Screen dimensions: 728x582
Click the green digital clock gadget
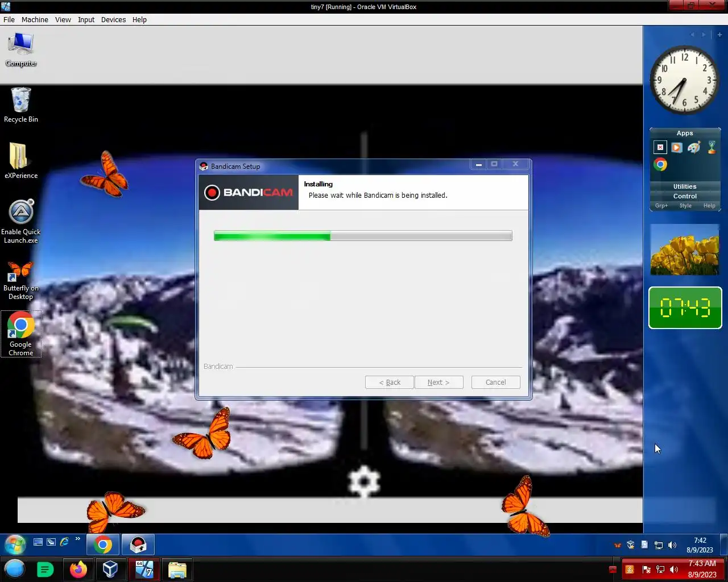[685, 308]
